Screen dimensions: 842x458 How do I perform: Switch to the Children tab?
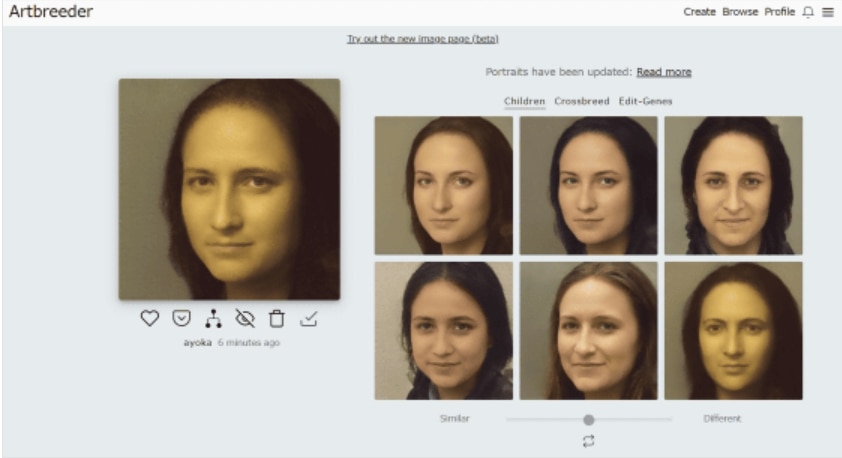[525, 101]
